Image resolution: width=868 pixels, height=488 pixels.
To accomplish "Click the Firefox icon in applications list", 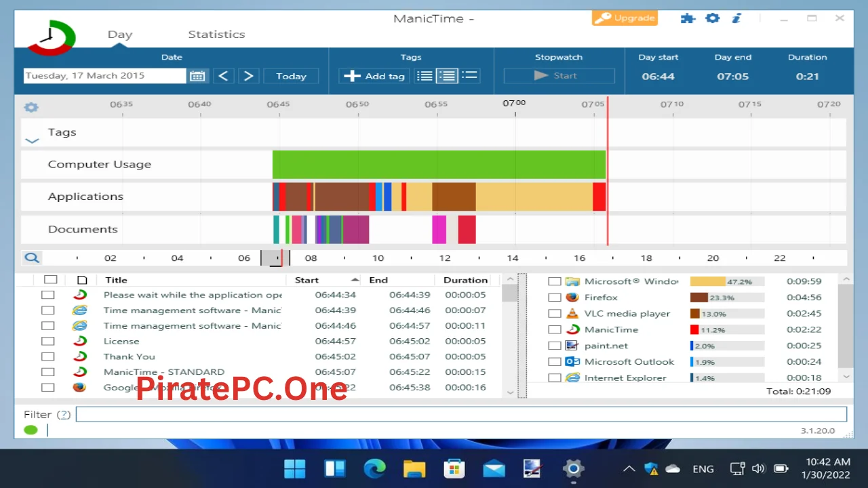I will (572, 297).
